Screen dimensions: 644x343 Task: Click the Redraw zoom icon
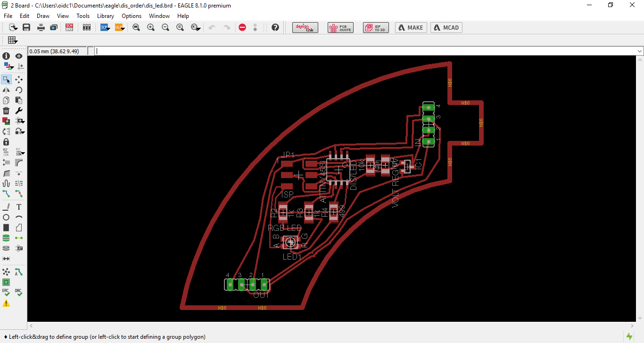[x=180, y=27]
